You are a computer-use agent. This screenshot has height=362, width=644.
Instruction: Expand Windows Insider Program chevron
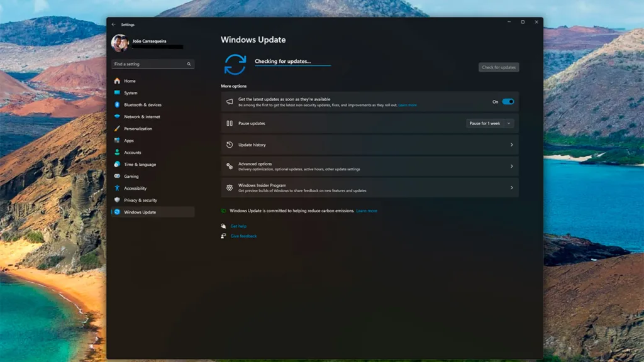pyautogui.click(x=512, y=187)
